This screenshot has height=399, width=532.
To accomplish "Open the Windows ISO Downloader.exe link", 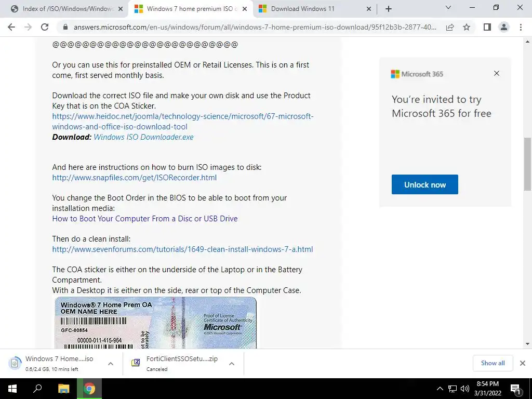I will [x=143, y=137].
